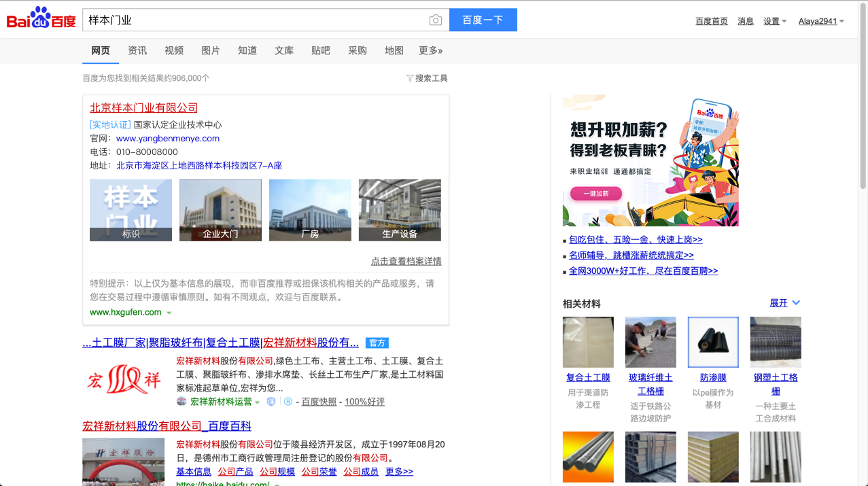Click the 更多>> sublink in Baike result

(399, 472)
